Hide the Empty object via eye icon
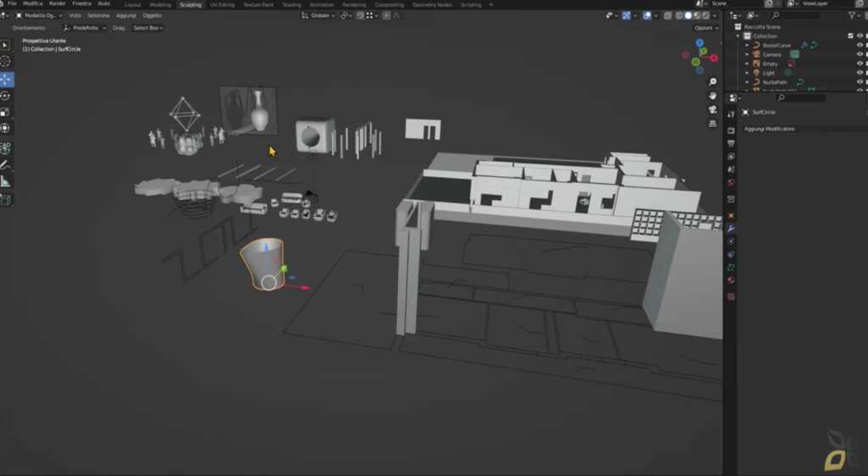 [860, 64]
